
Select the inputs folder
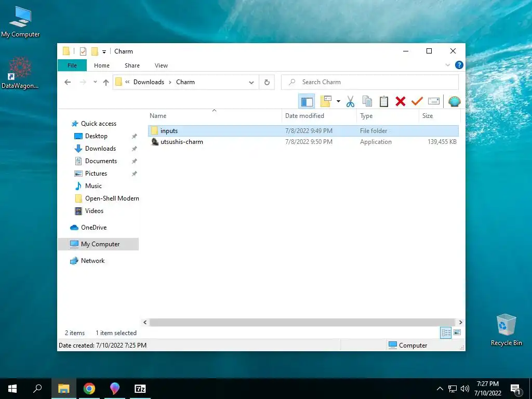point(303,131)
